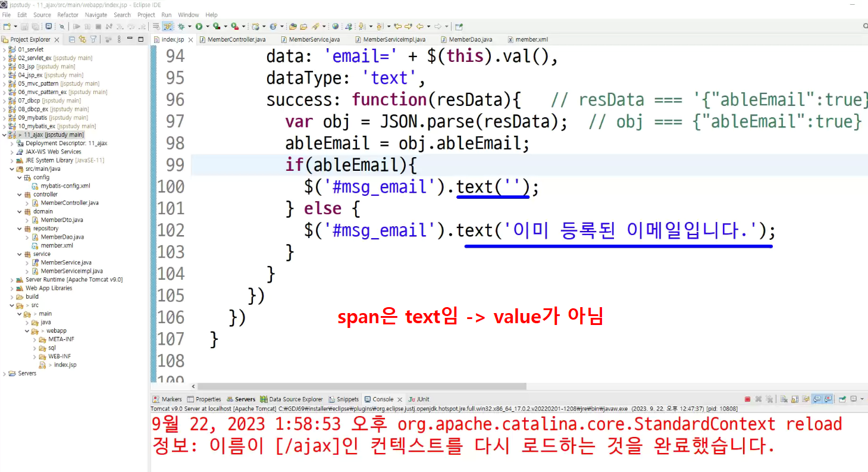Toggle Console Word Wrap button
Viewport: 868px width, 472px height.
point(806,399)
